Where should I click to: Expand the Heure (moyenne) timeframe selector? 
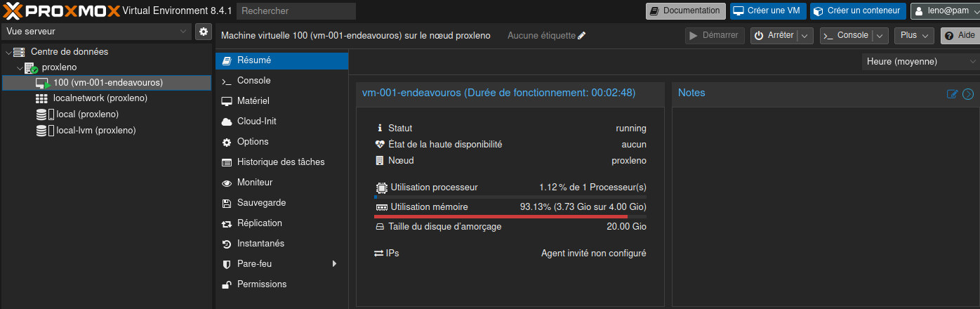pos(920,62)
